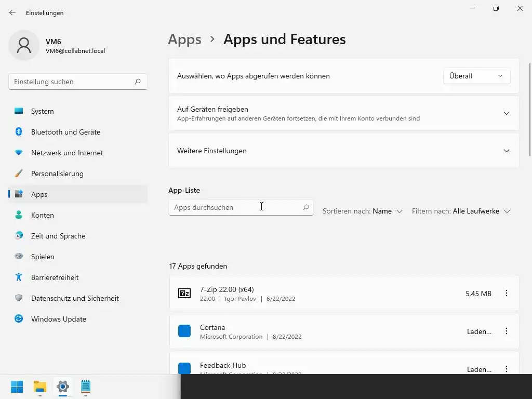Open Filtern nach Alle Laufwerke dropdown
The height and width of the screenshot is (399, 532).
tap(461, 211)
